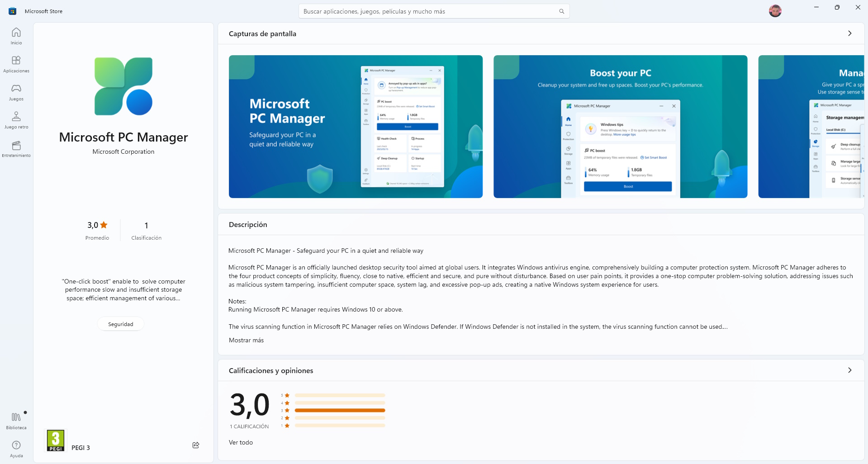Image resolution: width=868 pixels, height=464 pixels.
Task: Click the 3,0 Promedio rating
Action: (x=97, y=231)
